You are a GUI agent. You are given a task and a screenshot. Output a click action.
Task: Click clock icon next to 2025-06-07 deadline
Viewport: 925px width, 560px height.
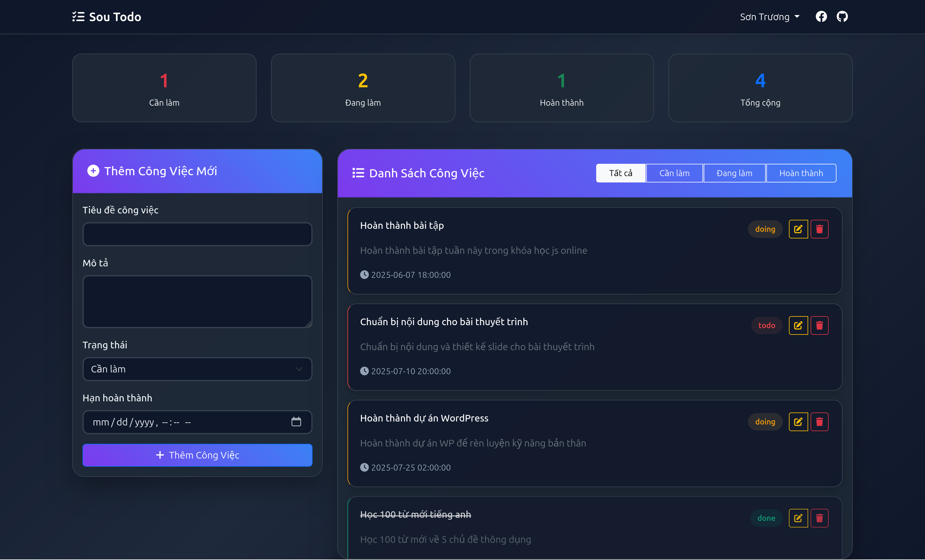[x=364, y=275]
